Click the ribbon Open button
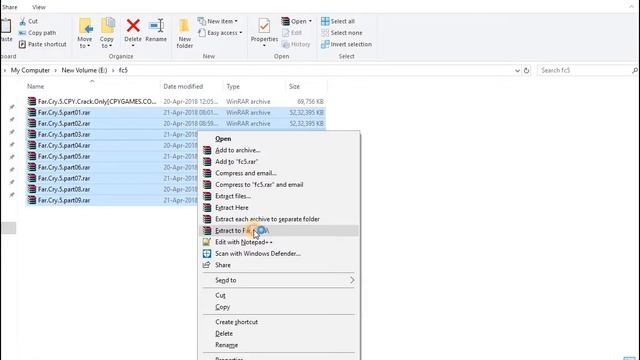The height and width of the screenshot is (360, 640). pyautogui.click(x=296, y=21)
